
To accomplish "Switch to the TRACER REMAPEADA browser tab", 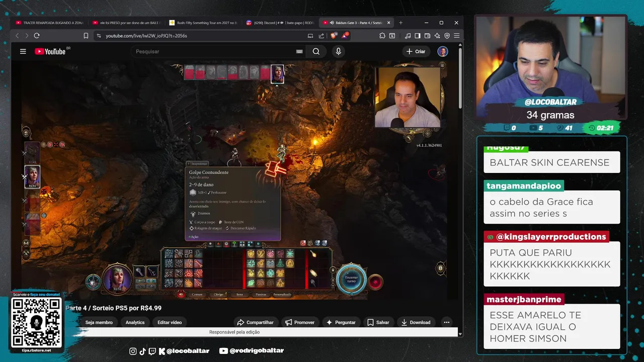I will tap(50, 23).
